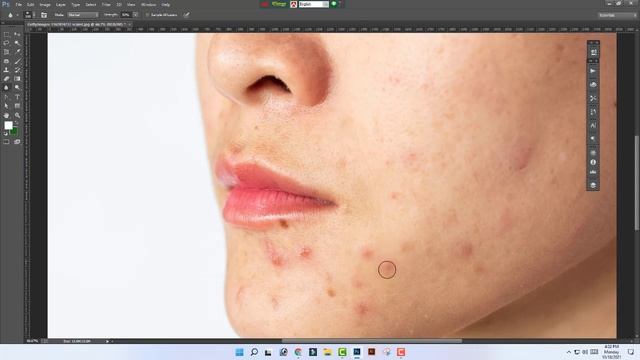Open the Filter menu

[106, 4]
